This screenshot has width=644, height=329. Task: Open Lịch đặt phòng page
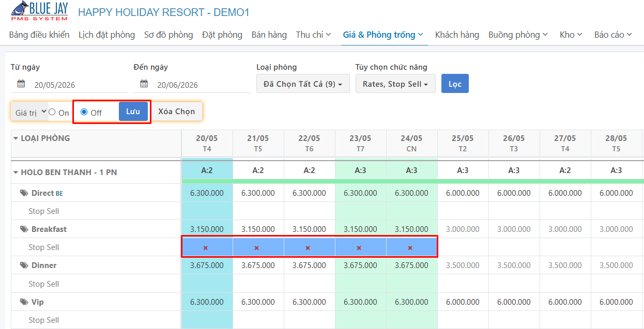click(106, 35)
